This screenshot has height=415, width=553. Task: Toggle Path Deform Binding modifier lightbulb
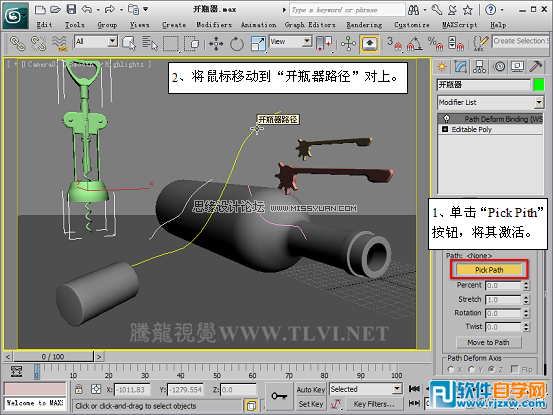(x=446, y=118)
